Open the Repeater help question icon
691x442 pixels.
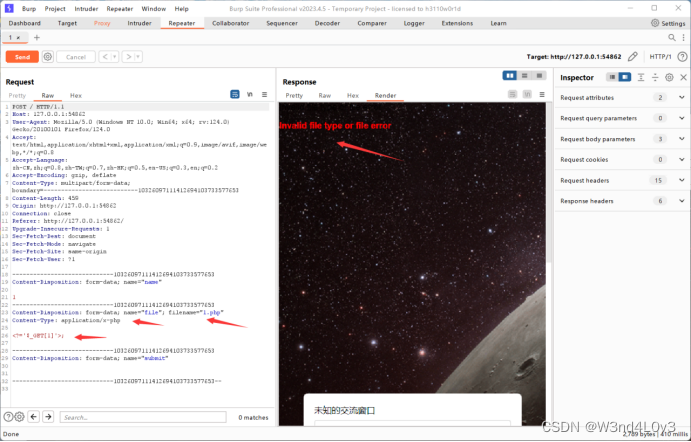682,56
